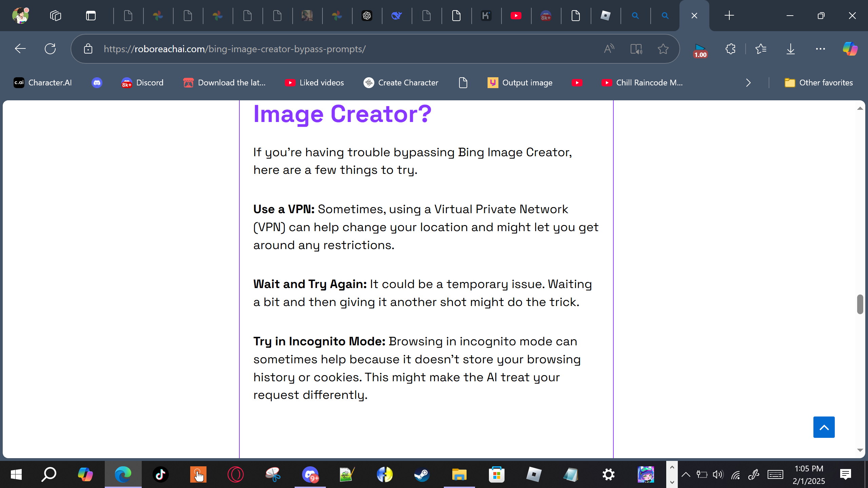Click the page vertical scrollbar thumb
Viewport: 868px width, 488px height.
pos(860,304)
